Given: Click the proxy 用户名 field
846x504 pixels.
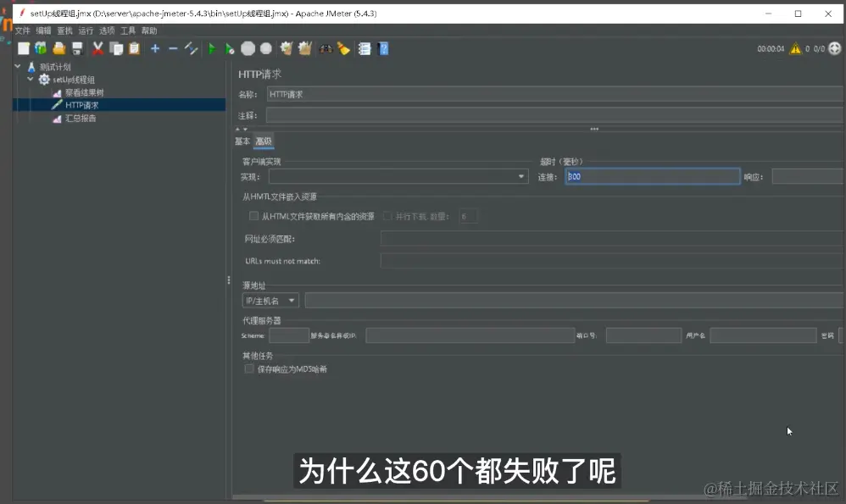Looking at the screenshot, I should pos(763,335).
